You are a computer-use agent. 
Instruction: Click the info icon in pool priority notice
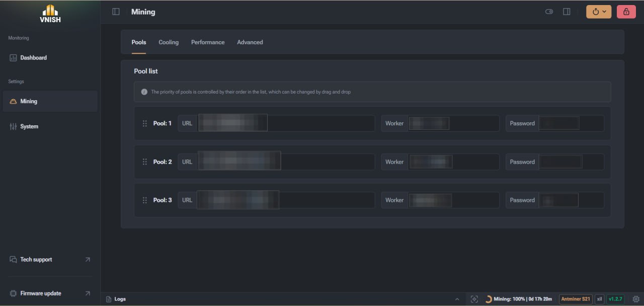[x=144, y=92]
